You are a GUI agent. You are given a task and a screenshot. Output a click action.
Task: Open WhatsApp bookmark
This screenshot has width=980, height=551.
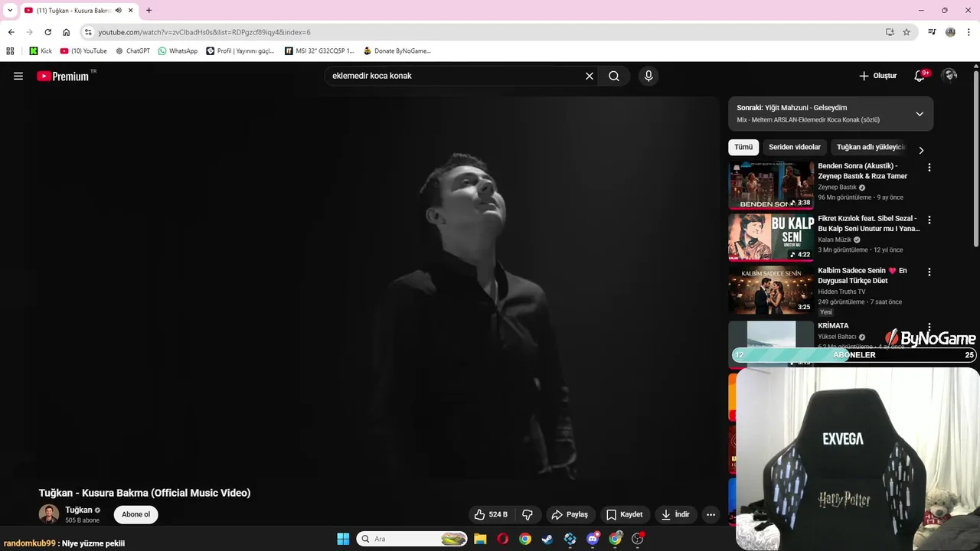(x=178, y=51)
